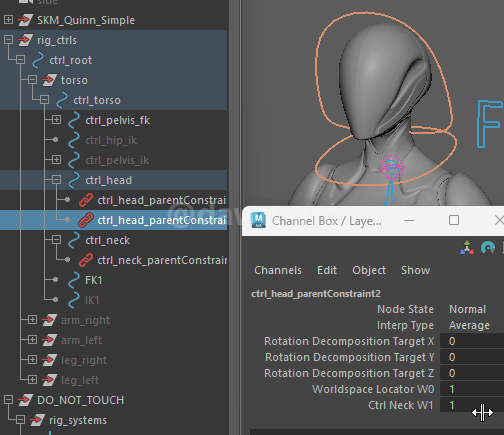Select the leg_left group name
This screenshot has width=504, height=435.
[80, 380]
